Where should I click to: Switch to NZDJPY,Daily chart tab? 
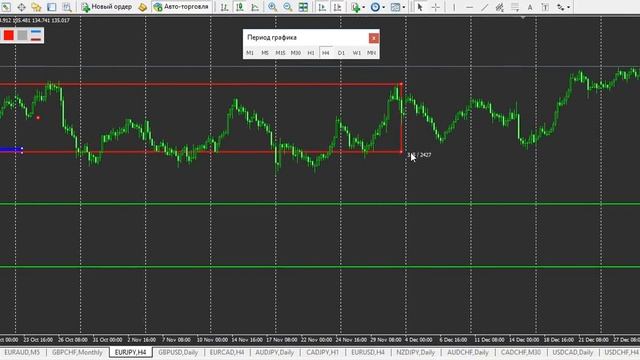pos(416,352)
